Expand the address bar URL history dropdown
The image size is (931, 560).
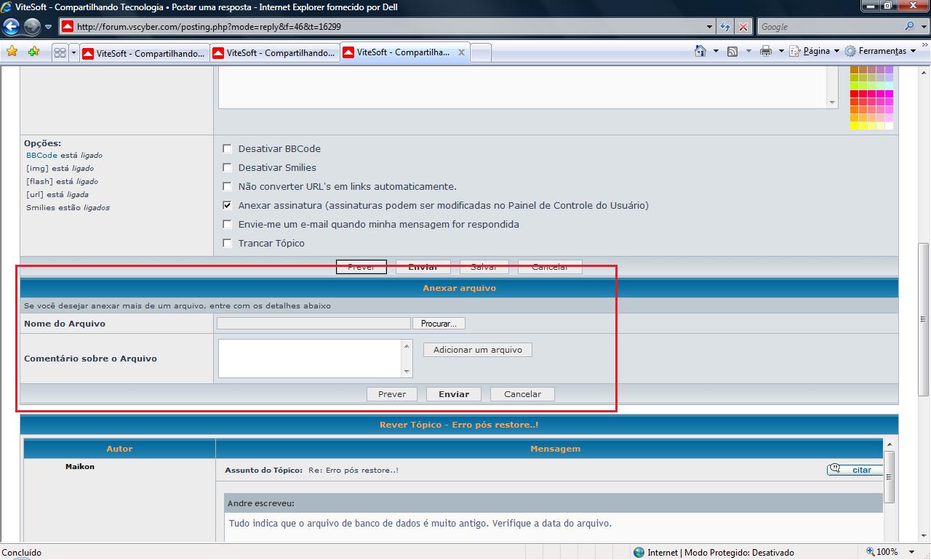(x=710, y=27)
